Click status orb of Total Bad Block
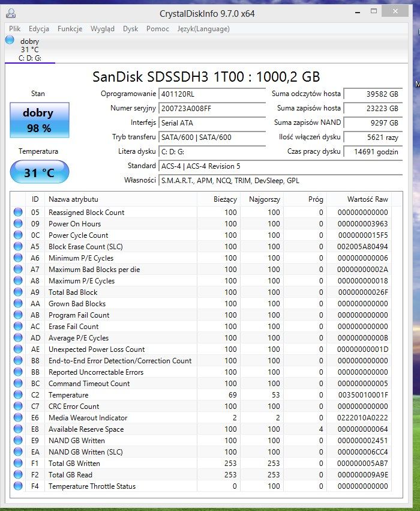Screen dimensions: 420x511 (18, 292)
